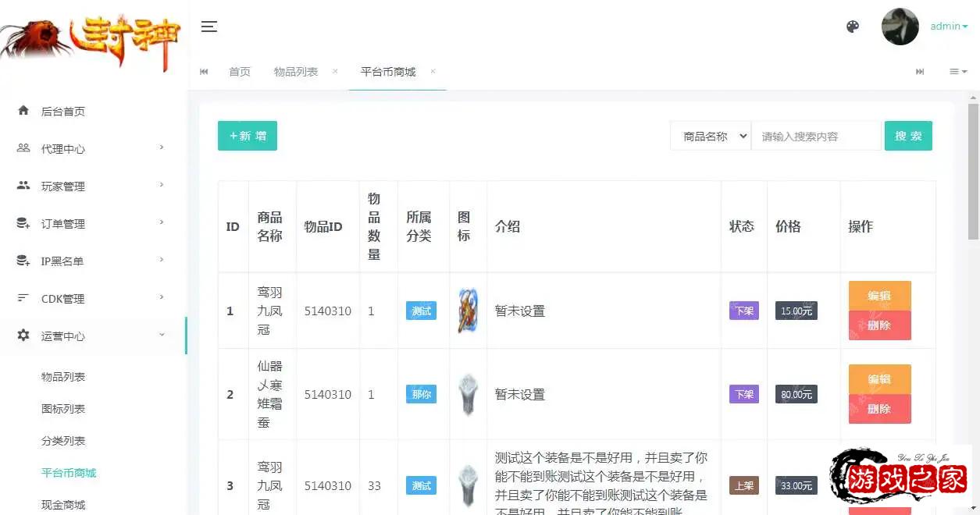980x515 pixels.
Task: Open 现金商城 in the sidebar
Action: coord(63,505)
